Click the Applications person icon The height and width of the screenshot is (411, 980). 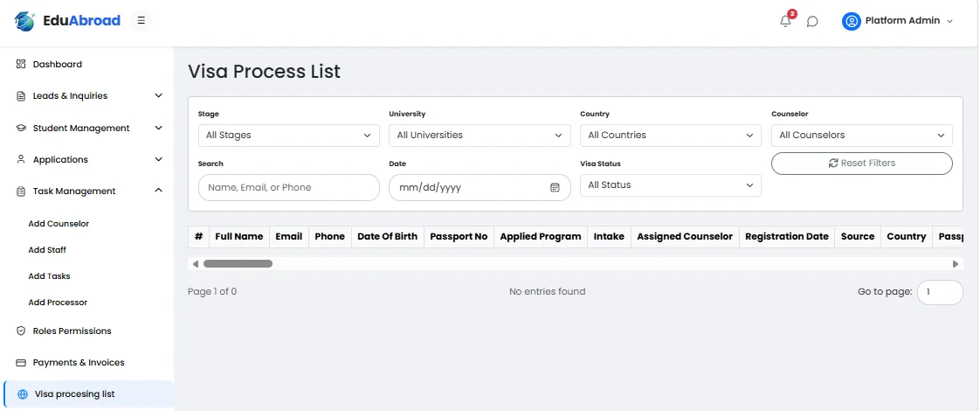click(21, 159)
